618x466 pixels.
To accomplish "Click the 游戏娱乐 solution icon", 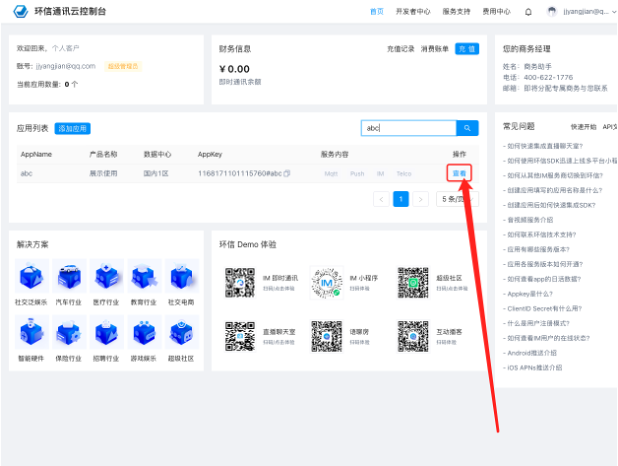I will pos(144,332).
